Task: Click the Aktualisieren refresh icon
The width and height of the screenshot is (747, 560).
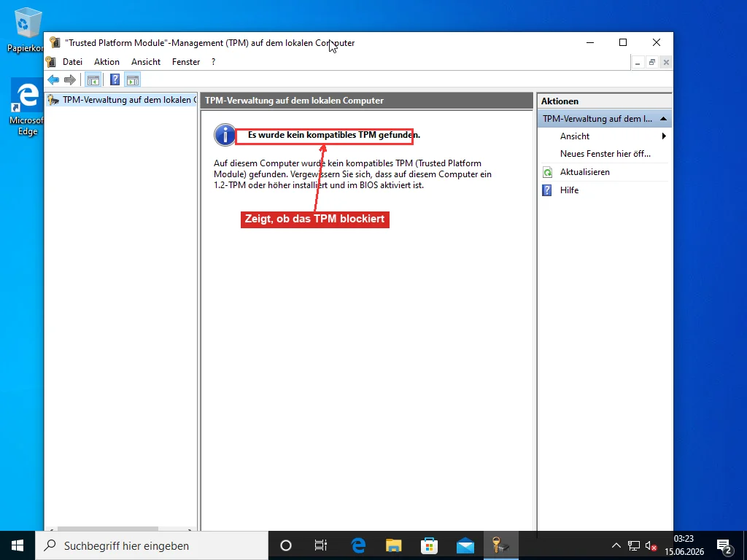Action: pos(547,172)
